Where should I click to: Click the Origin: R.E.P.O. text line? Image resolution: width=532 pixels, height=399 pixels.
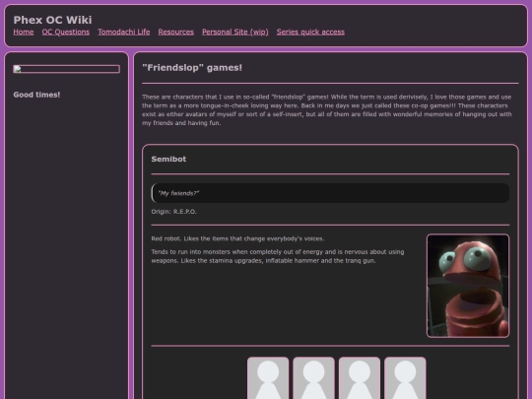point(173,212)
